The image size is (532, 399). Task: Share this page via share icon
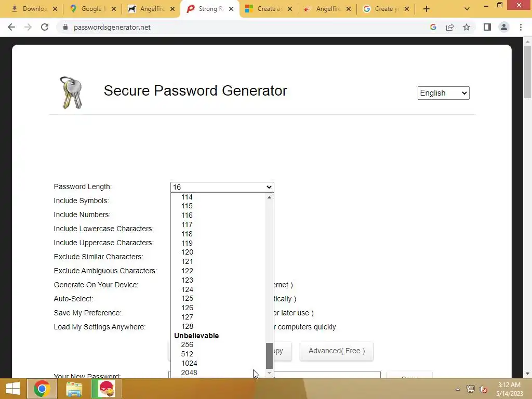450,27
